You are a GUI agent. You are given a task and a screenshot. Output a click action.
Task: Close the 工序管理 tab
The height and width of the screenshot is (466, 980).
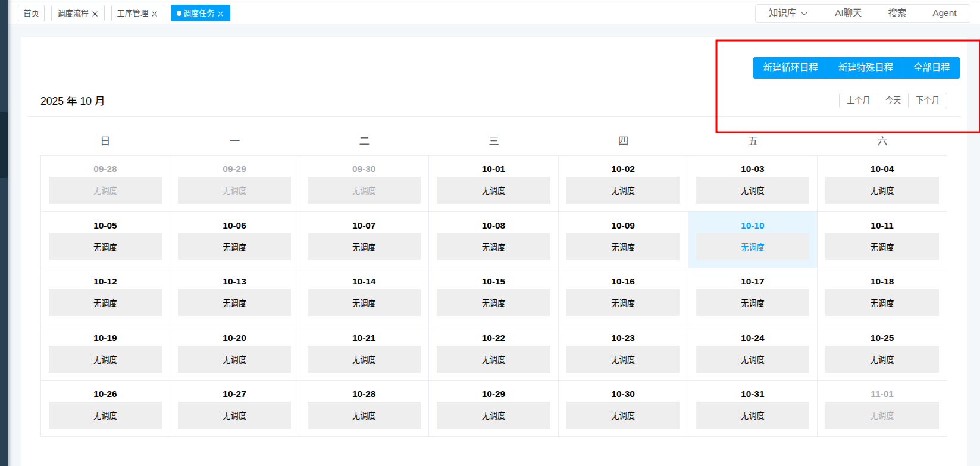tap(155, 14)
